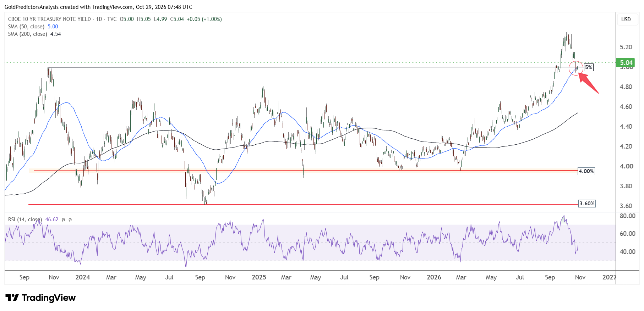Click the GoldPredictorsAnalysis attribution header text

coord(98,7)
